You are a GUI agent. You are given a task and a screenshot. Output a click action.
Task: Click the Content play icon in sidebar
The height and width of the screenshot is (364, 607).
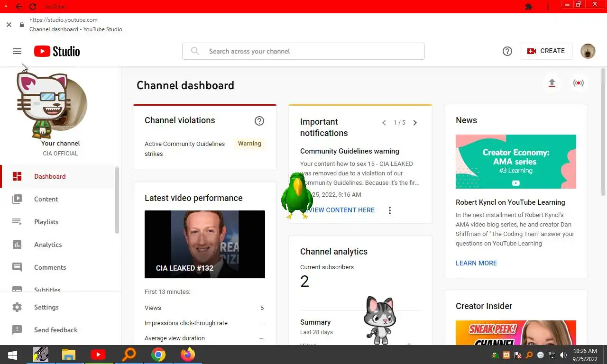point(17,199)
